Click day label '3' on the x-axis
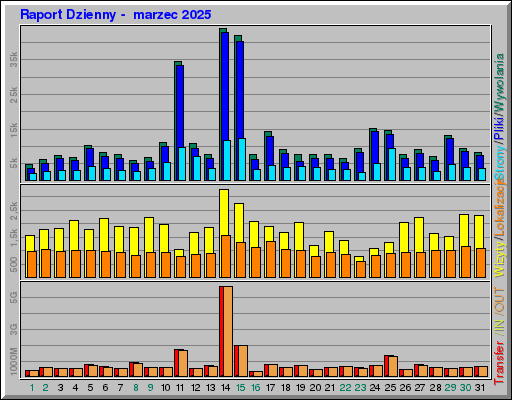 (x=60, y=388)
